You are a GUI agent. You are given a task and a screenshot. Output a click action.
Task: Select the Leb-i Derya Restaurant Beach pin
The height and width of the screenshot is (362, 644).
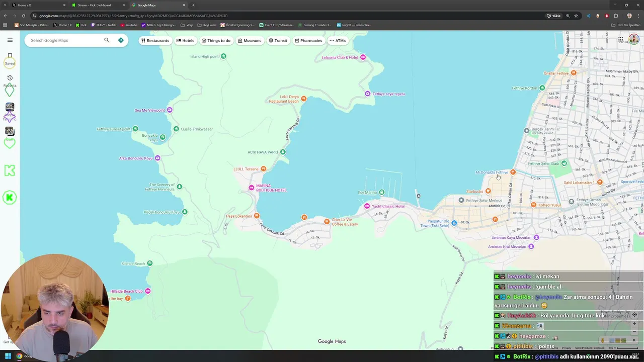click(303, 100)
